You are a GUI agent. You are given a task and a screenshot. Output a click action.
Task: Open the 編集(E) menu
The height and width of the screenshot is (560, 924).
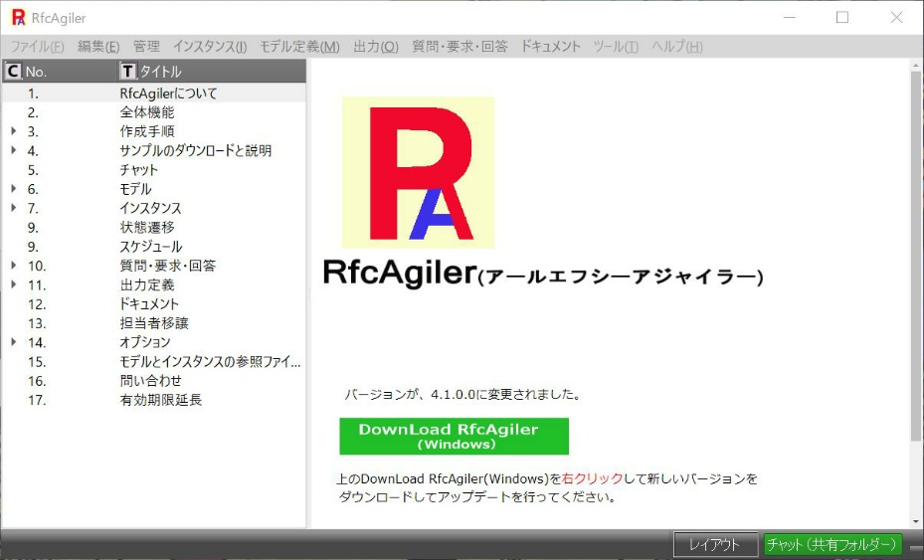pyautogui.click(x=98, y=46)
